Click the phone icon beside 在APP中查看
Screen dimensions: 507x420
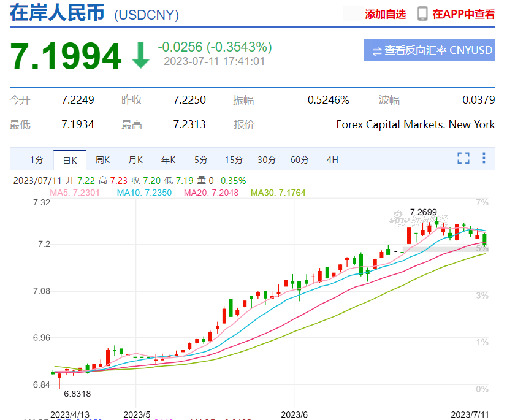422,14
